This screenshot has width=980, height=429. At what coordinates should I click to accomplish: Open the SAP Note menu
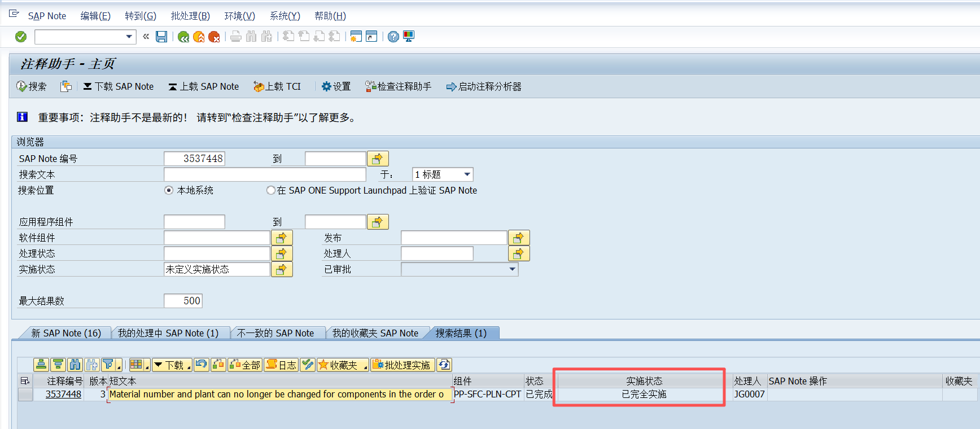pyautogui.click(x=47, y=16)
